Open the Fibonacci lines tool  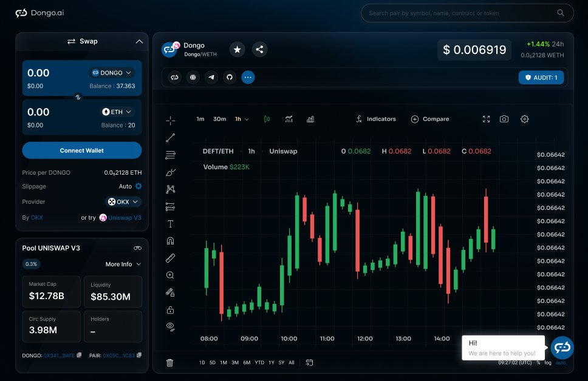170,155
